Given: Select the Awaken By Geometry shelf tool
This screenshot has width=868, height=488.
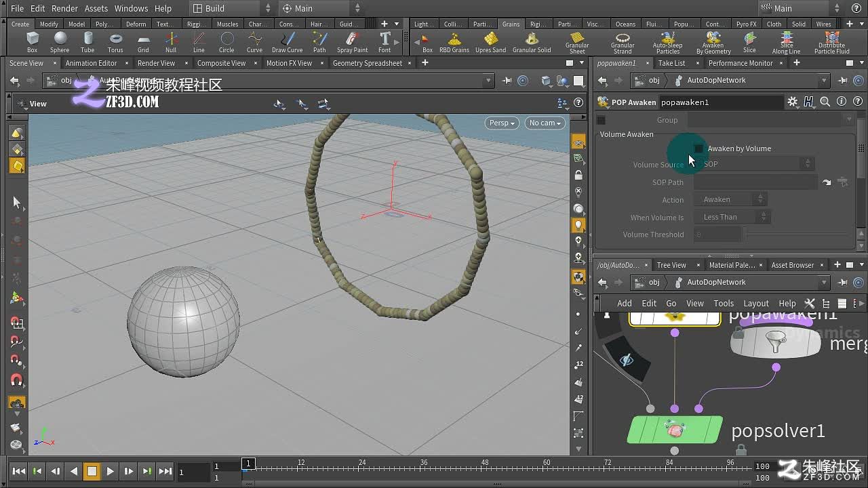Looking at the screenshot, I should (713, 43).
